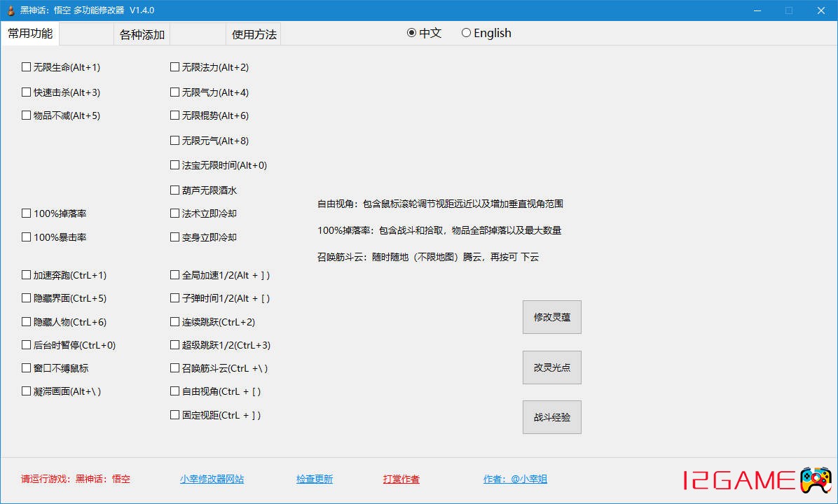Check 全局加速1/2 (Alt + ])
The image size is (838, 504).
coord(174,274)
